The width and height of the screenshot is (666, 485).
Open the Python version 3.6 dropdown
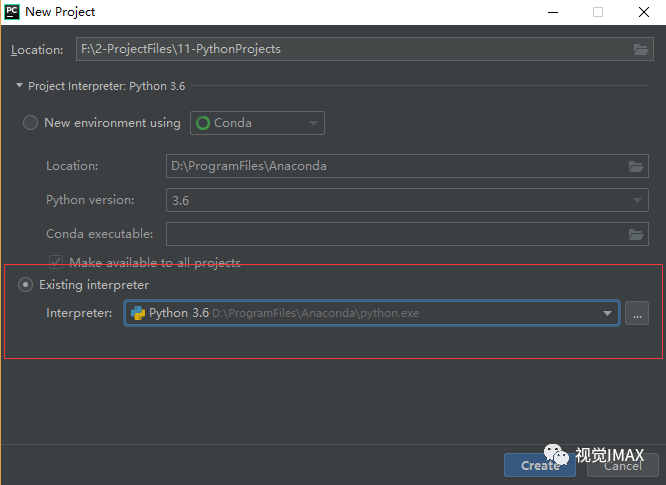click(x=407, y=200)
